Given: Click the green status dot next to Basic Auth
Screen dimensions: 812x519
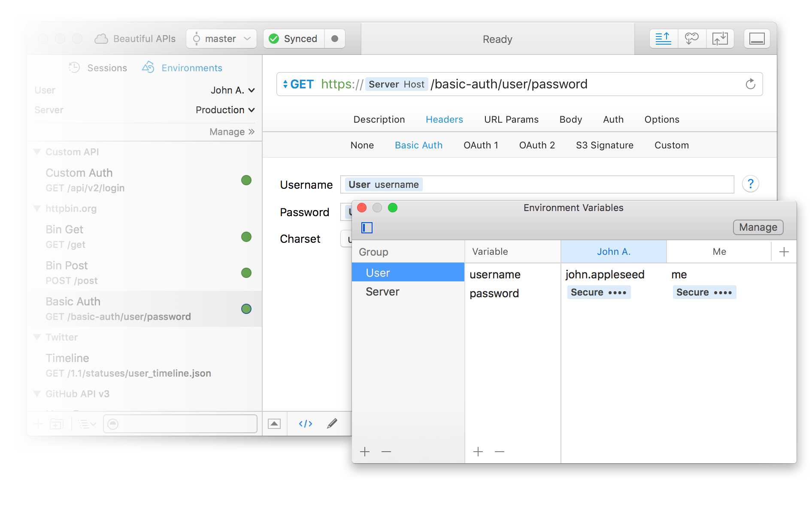Looking at the screenshot, I should tap(246, 308).
